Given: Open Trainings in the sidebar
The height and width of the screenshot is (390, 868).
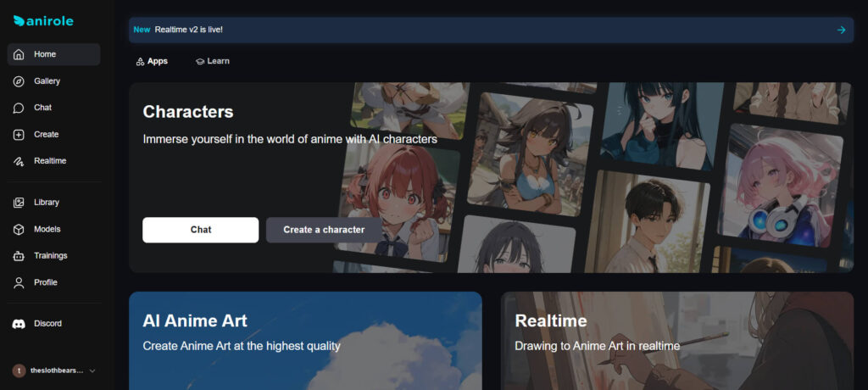Looking at the screenshot, I should click(x=53, y=256).
